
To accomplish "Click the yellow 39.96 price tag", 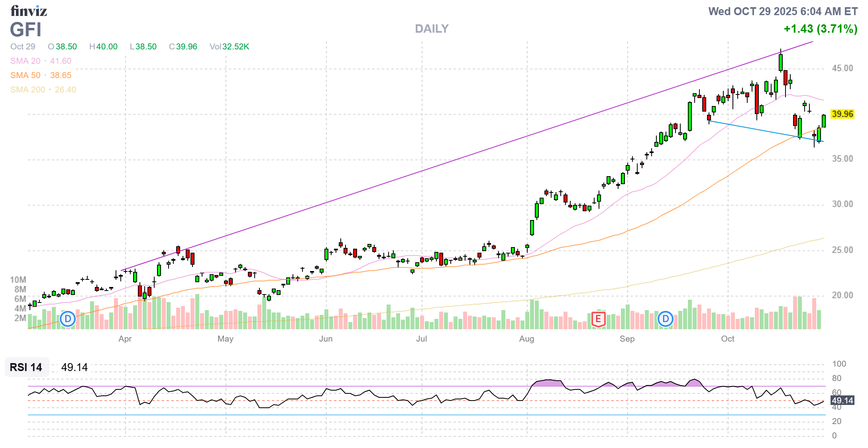I will (x=842, y=114).
